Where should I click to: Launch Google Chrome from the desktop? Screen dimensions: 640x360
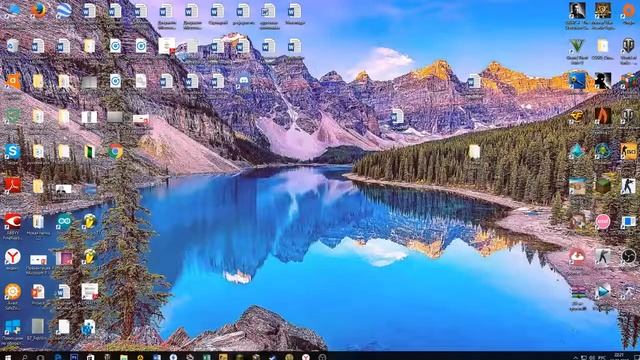click(x=115, y=151)
